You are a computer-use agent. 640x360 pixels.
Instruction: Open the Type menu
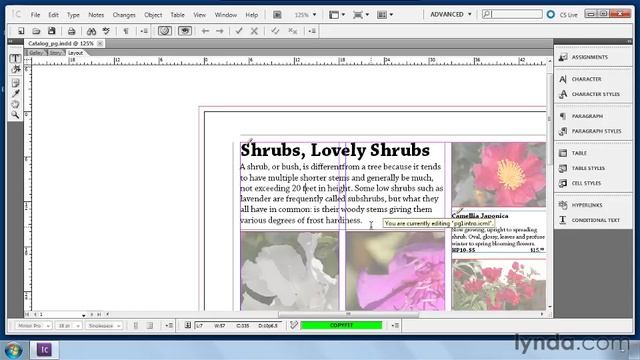click(x=73, y=15)
